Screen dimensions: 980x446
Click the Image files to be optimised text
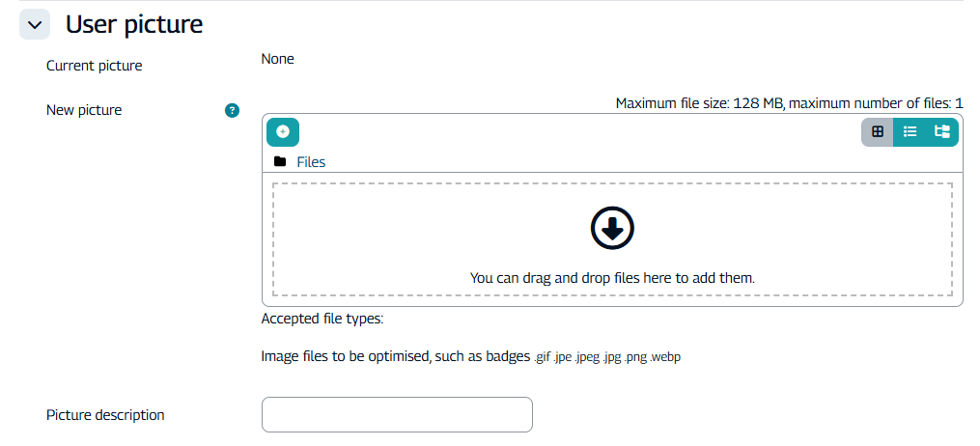[x=396, y=357]
